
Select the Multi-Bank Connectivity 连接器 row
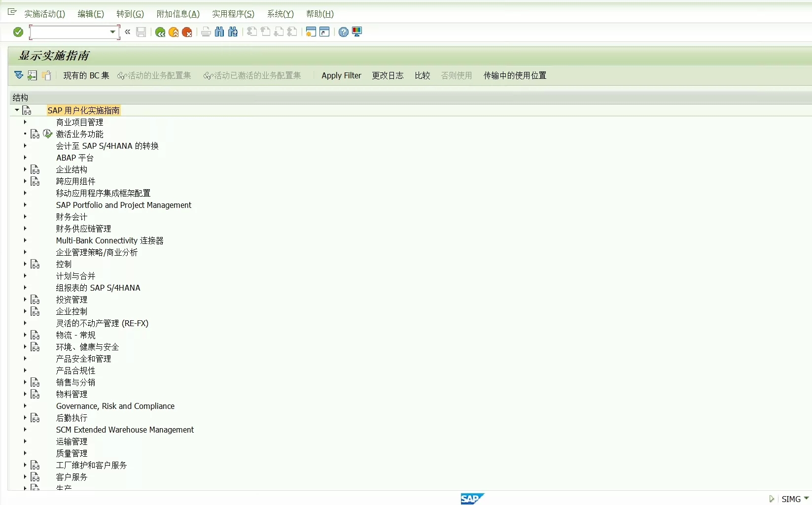click(109, 240)
